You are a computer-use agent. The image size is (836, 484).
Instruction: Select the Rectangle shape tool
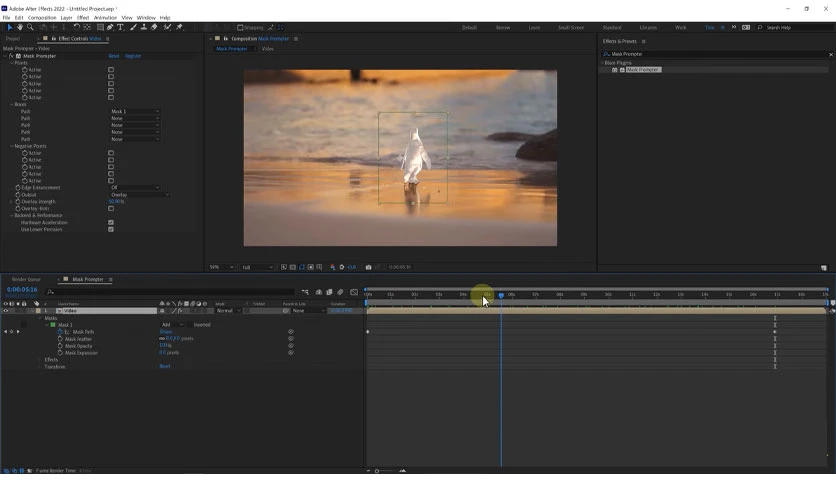tap(100, 27)
